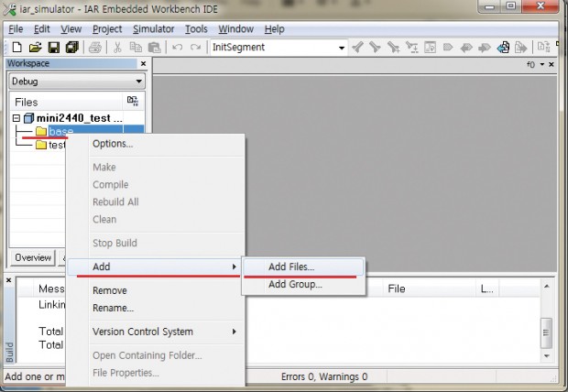Click Errors 0, Warnings 0 status text
Screen dimensions: 568x392
click(324, 376)
